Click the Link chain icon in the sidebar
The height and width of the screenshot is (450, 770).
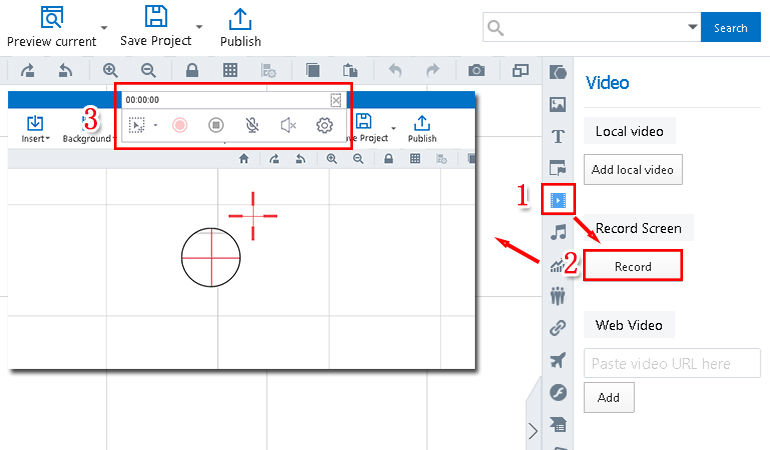point(558,327)
